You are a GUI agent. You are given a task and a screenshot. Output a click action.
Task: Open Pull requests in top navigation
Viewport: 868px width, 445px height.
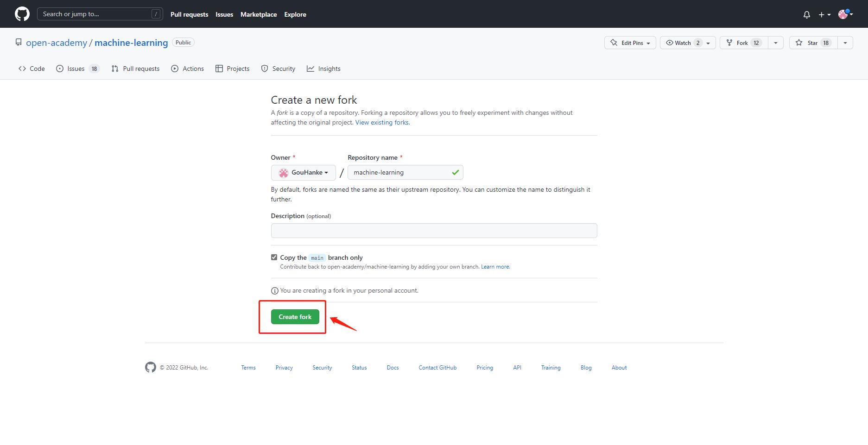coord(189,14)
